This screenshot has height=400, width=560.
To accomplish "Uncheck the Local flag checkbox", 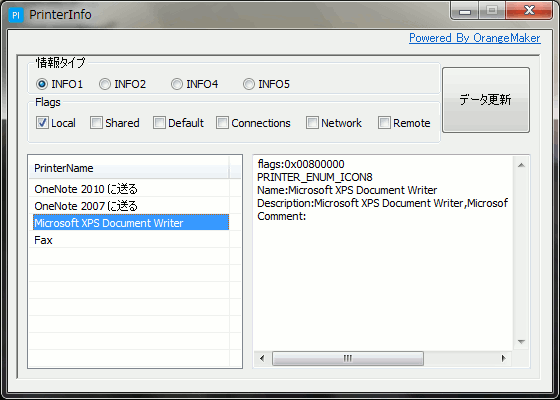I will (42, 123).
